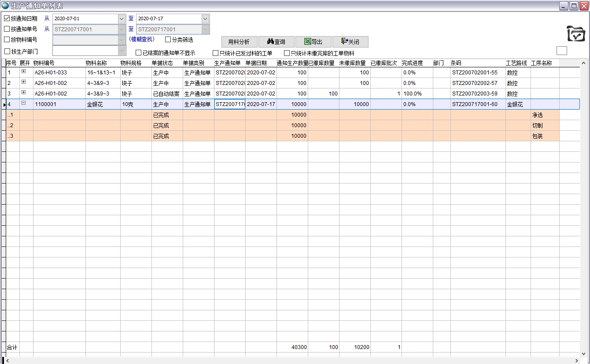Uncheck the 按通知日期 checkbox
Image resolution: width=590 pixels, height=364 pixels.
pyautogui.click(x=7, y=18)
